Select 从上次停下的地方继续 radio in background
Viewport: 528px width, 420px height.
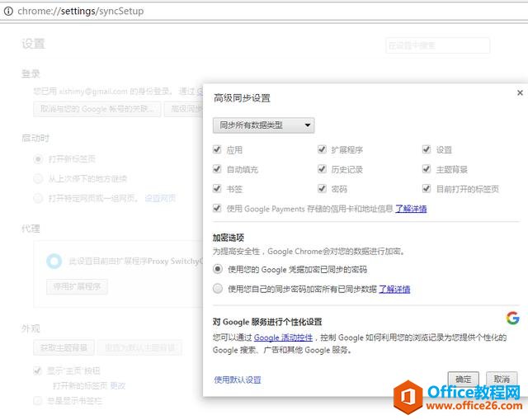coord(38,178)
